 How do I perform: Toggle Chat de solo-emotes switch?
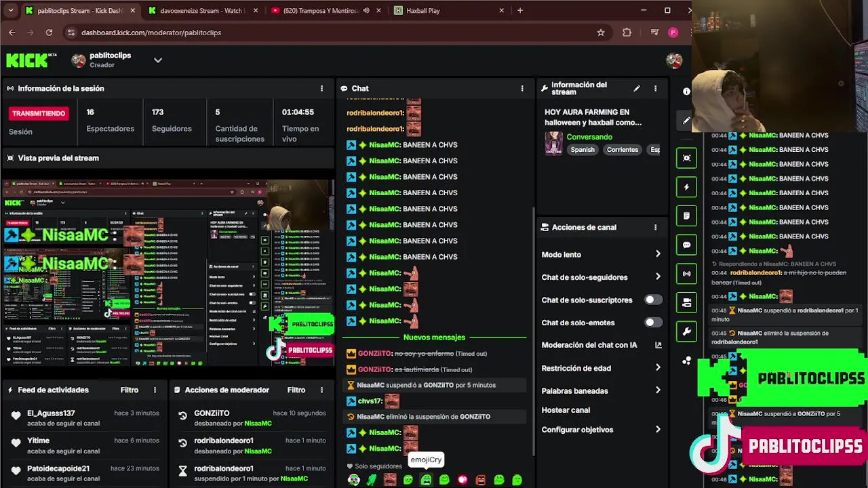point(653,323)
